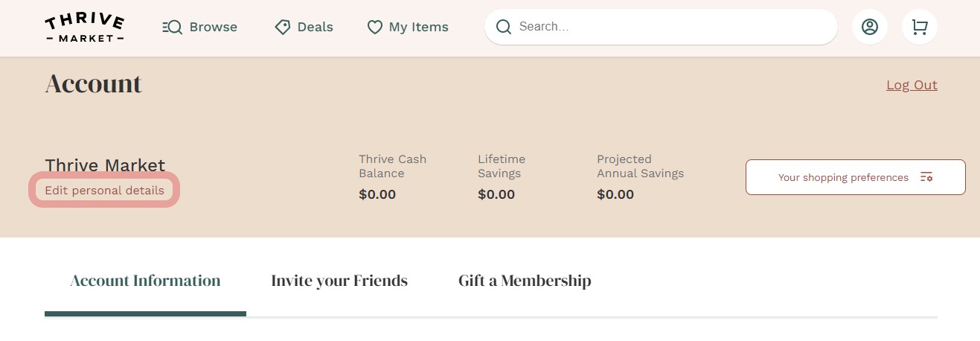Viewport: 980px width, 341px height.
Task: Navigate to the Deals text link
Action: tap(315, 28)
